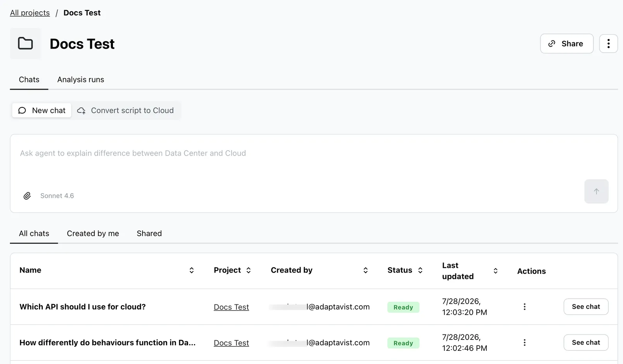Select the Shared filter tab

pyautogui.click(x=149, y=233)
